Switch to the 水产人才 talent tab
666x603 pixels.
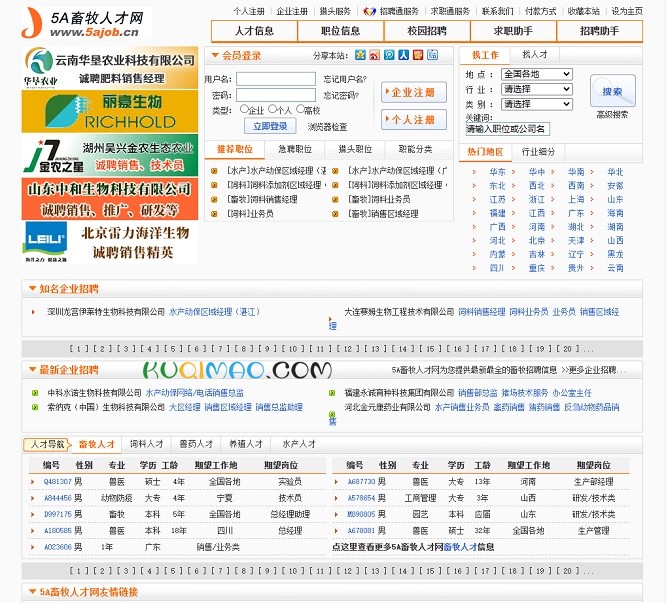point(299,444)
